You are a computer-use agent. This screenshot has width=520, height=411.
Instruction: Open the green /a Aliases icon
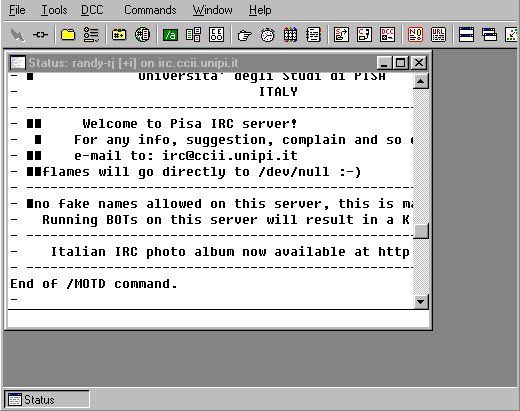(170, 35)
